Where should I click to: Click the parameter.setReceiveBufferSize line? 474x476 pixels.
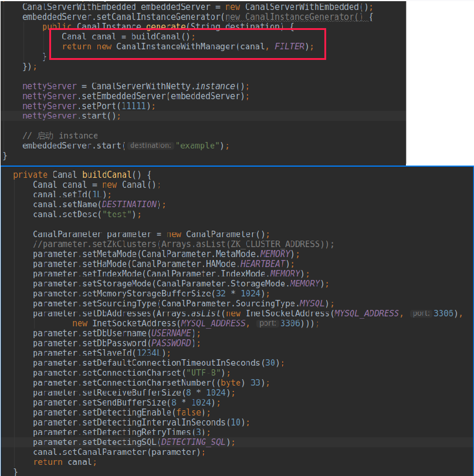click(134, 393)
